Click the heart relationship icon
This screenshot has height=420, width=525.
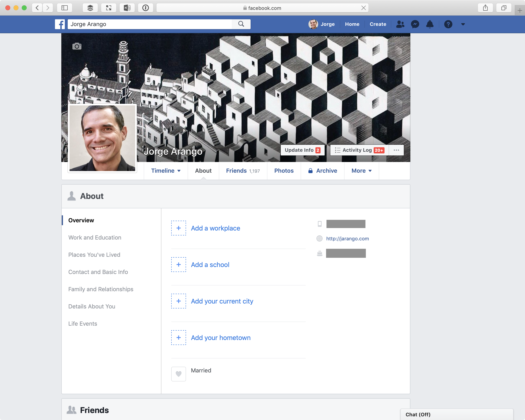pyautogui.click(x=178, y=374)
